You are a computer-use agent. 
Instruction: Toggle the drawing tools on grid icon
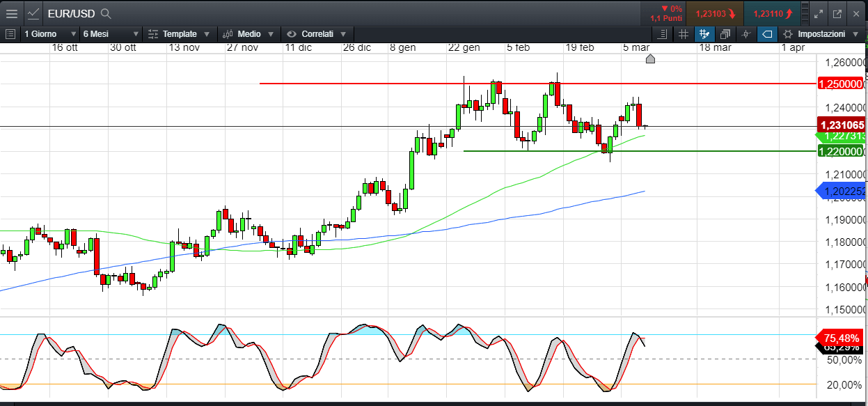[x=704, y=33]
